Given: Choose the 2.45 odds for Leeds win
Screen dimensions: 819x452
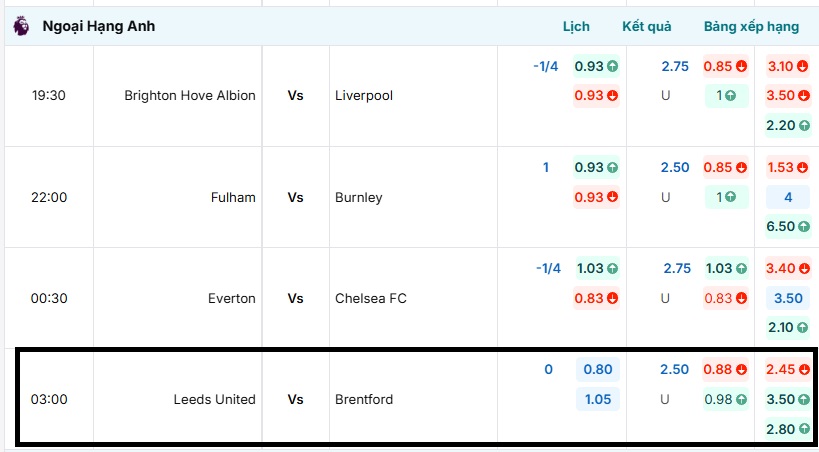Looking at the screenshot, I should (788, 370).
